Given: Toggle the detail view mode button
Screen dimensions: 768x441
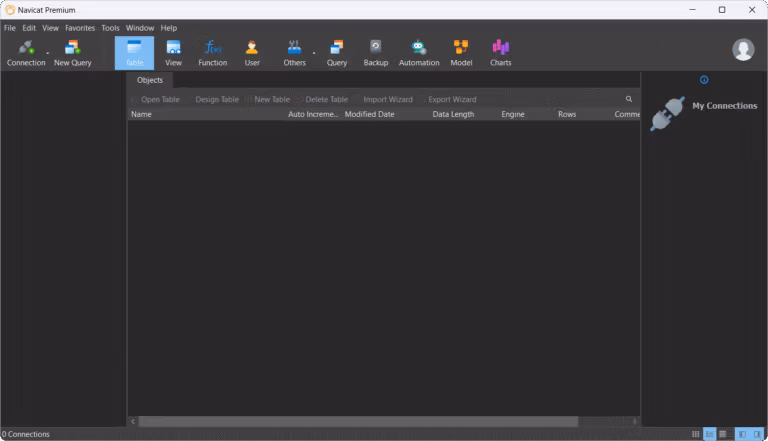Looking at the screenshot, I should (722, 434).
